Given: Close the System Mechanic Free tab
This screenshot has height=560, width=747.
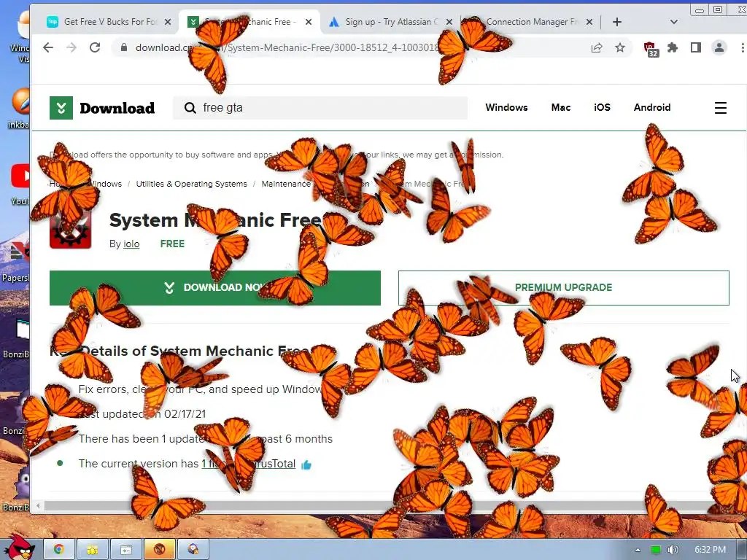Looking at the screenshot, I should click(x=309, y=22).
